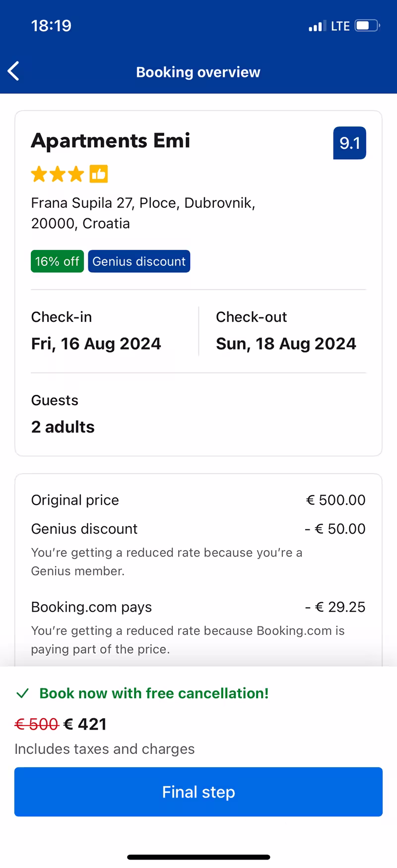Tap the green checkmark near free cancellation
The height and width of the screenshot is (868, 397).
coord(22,692)
